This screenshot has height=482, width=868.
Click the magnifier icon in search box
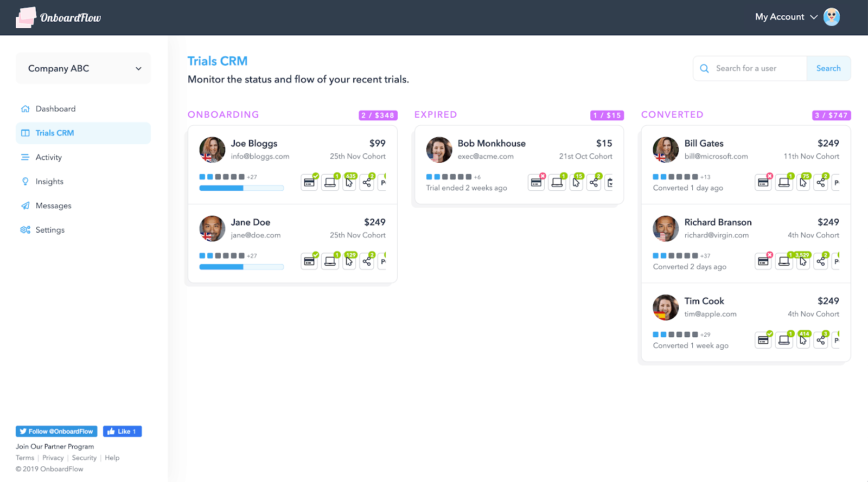pyautogui.click(x=704, y=68)
